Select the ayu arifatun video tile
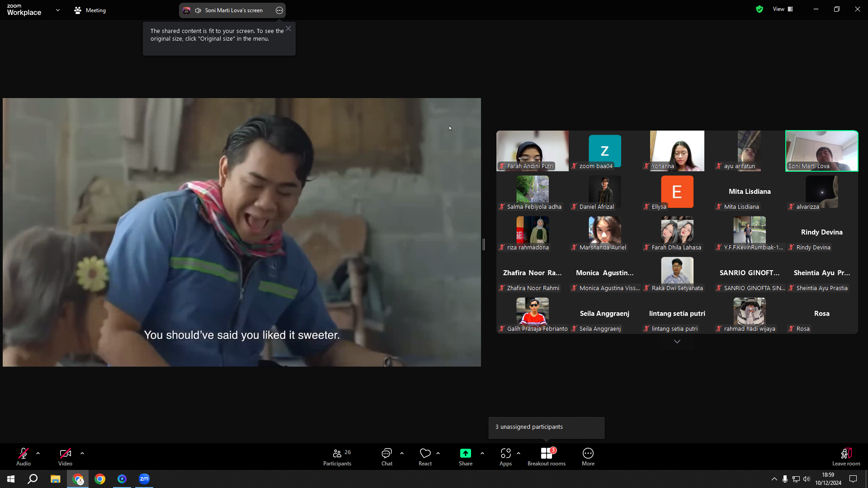Image resolution: width=868 pixels, height=488 pixels. coord(750,151)
